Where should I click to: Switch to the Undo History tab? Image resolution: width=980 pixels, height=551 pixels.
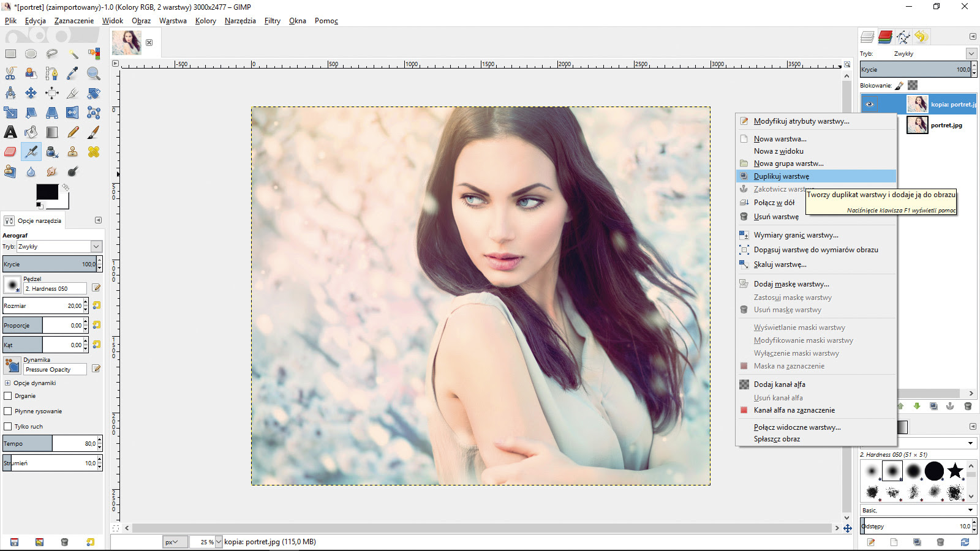point(921,37)
